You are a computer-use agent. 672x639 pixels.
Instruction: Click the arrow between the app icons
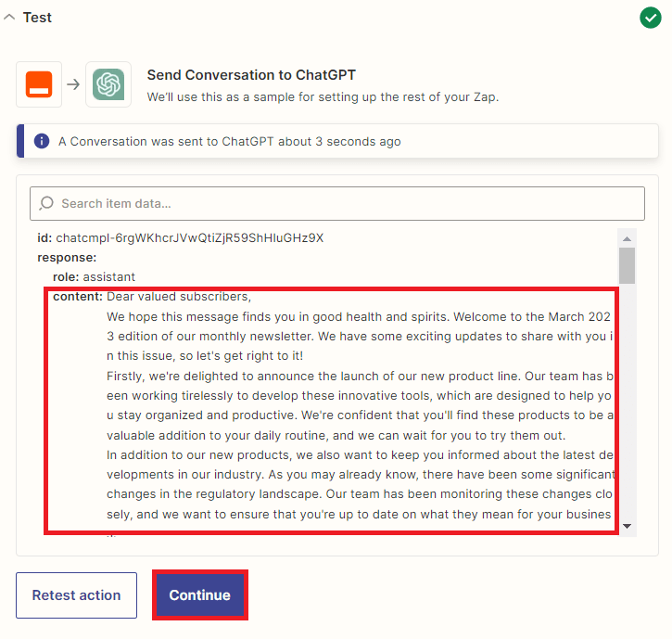[73, 85]
